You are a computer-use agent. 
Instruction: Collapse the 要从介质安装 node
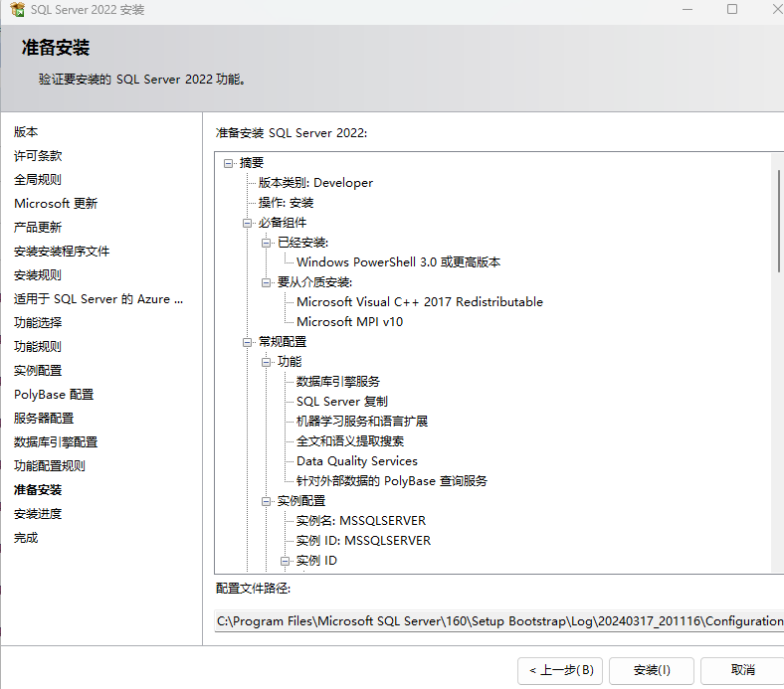pyautogui.click(x=266, y=282)
